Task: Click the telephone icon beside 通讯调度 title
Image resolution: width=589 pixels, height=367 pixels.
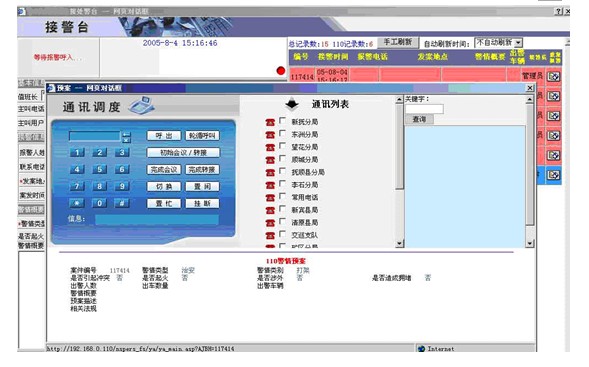Action: click(141, 106)
